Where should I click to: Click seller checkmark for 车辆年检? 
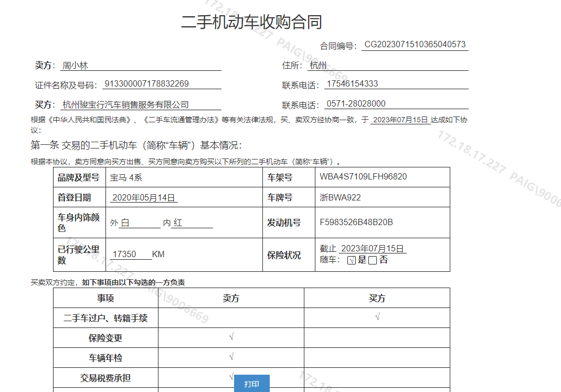pos(231,357)
